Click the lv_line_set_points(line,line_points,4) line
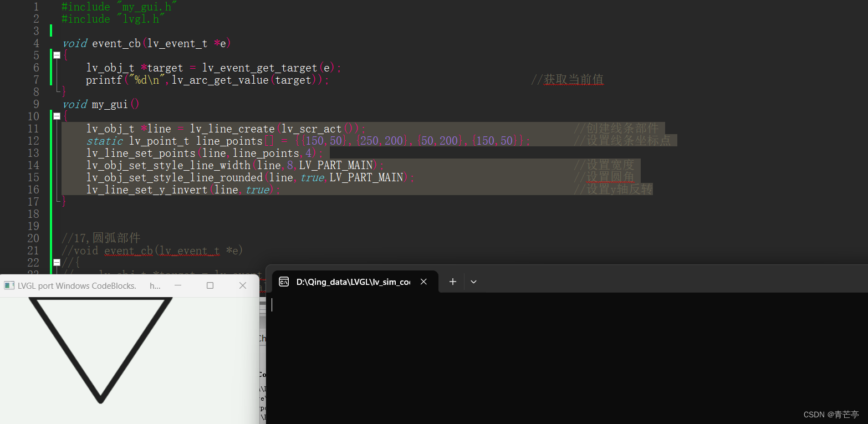868x424 pixels. pyautogui.click(x=205, y=153)
